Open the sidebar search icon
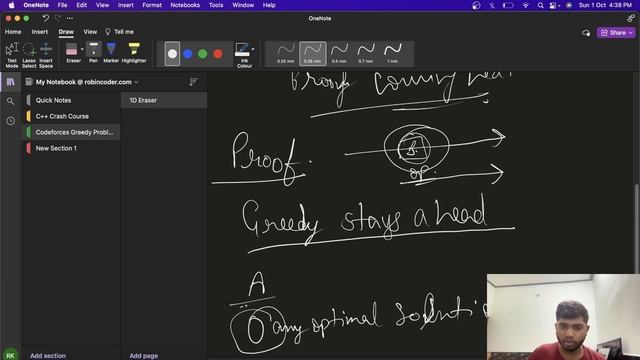The width and height of the screenshot is (640, 360). tap(11, 101)
